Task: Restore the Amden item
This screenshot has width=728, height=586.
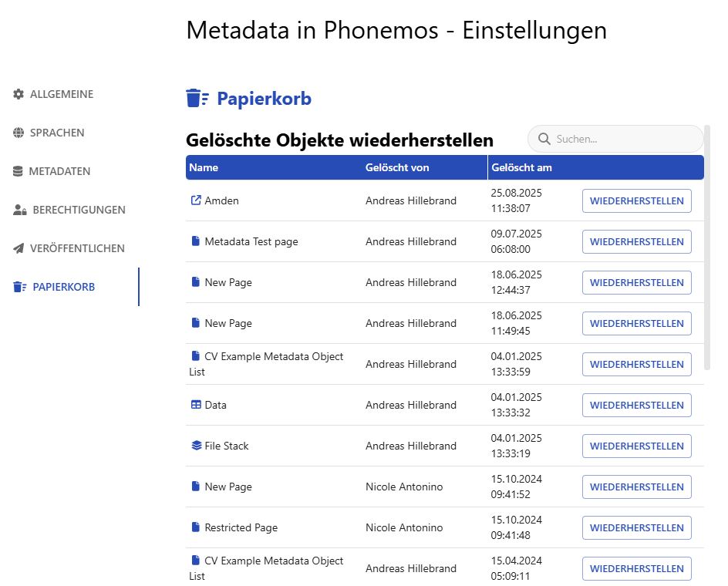Action: click(x=636, y=200)
